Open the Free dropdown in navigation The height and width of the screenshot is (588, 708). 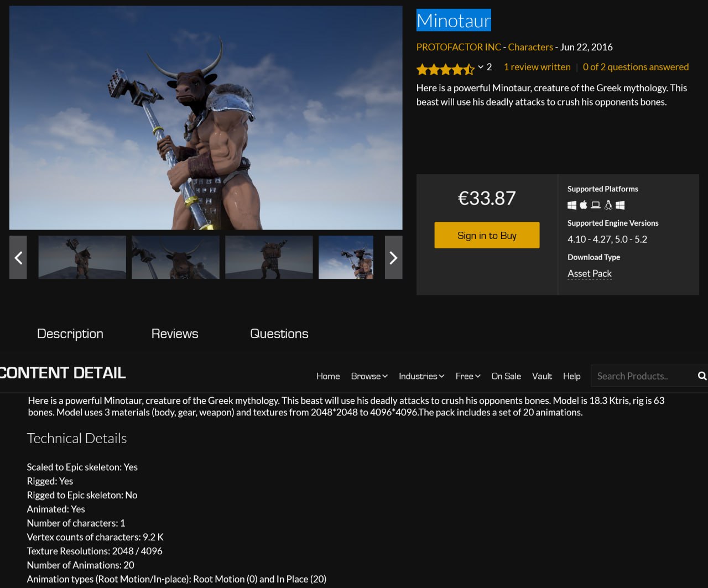coord(467,376)
